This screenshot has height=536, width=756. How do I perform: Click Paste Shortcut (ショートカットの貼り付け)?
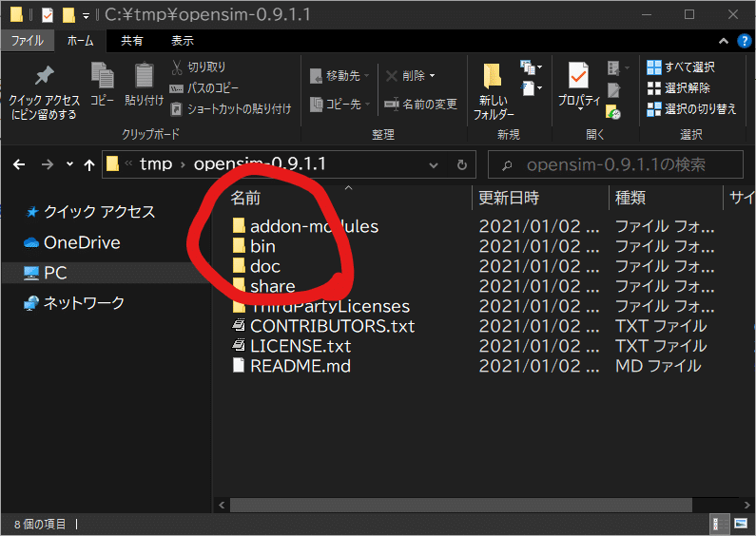coord(231,109)
